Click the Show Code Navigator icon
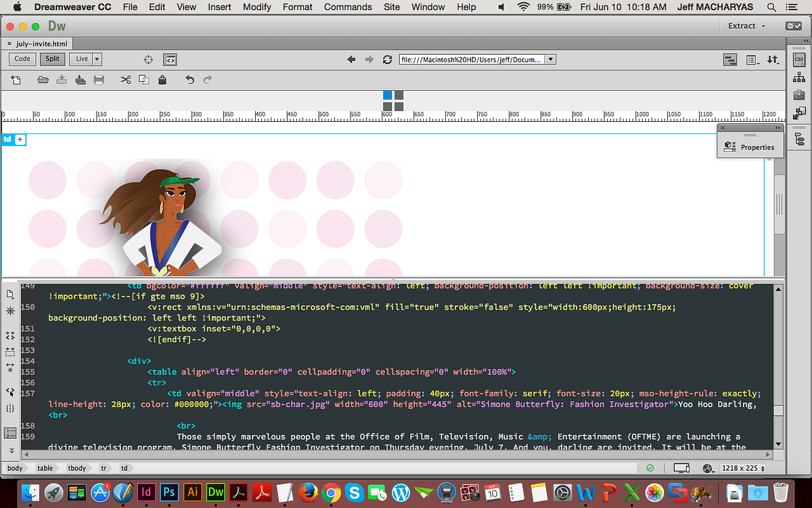Viewport: 812px width, 508px height. (10, 310)
